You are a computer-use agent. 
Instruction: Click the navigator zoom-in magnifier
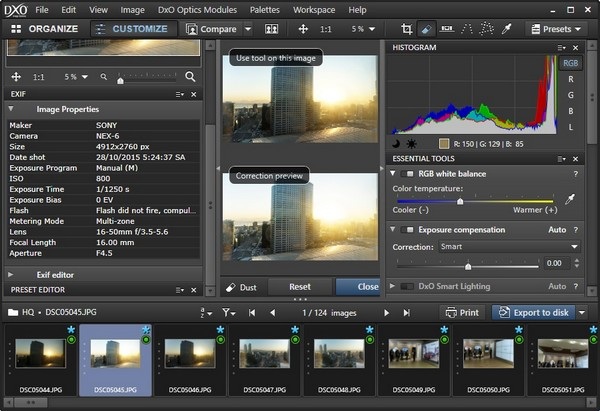click(x=190, y=77)
